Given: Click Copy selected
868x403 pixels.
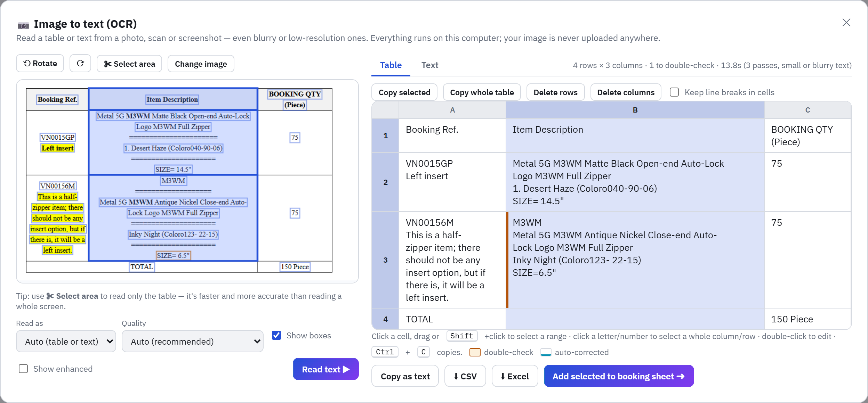Looking at the screenshot, I should [404, 92].
